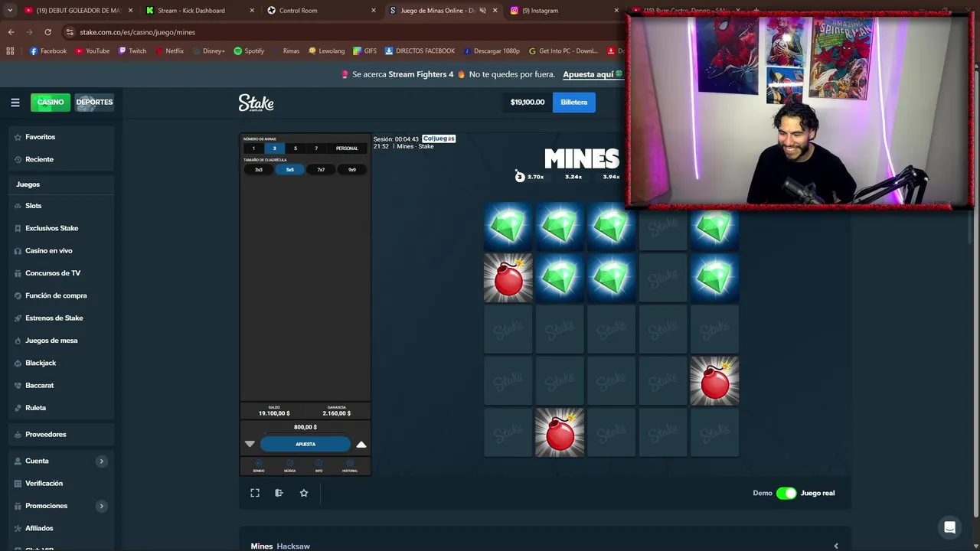Click the 800,00 $ bet amount
This screenshot has height=551, width=980.
305,427
